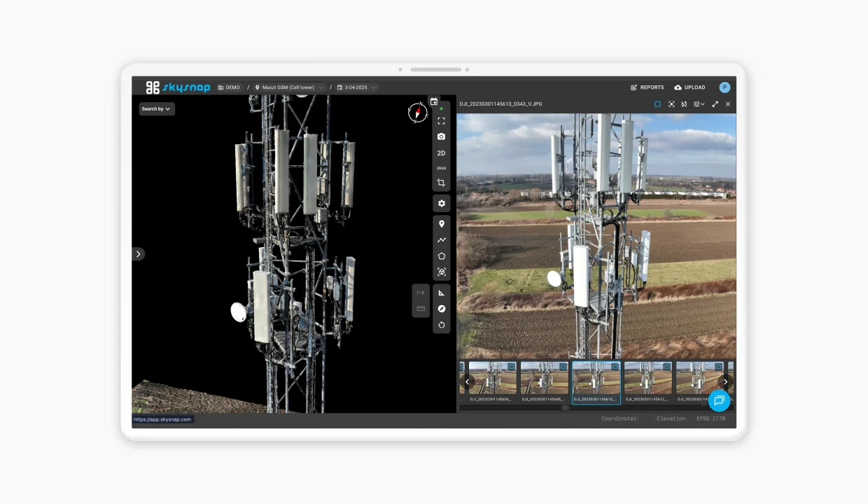Take a screenshot with the camera tool
The width and height of the screenshot is (868, 504).
click(x=441, y=136)
